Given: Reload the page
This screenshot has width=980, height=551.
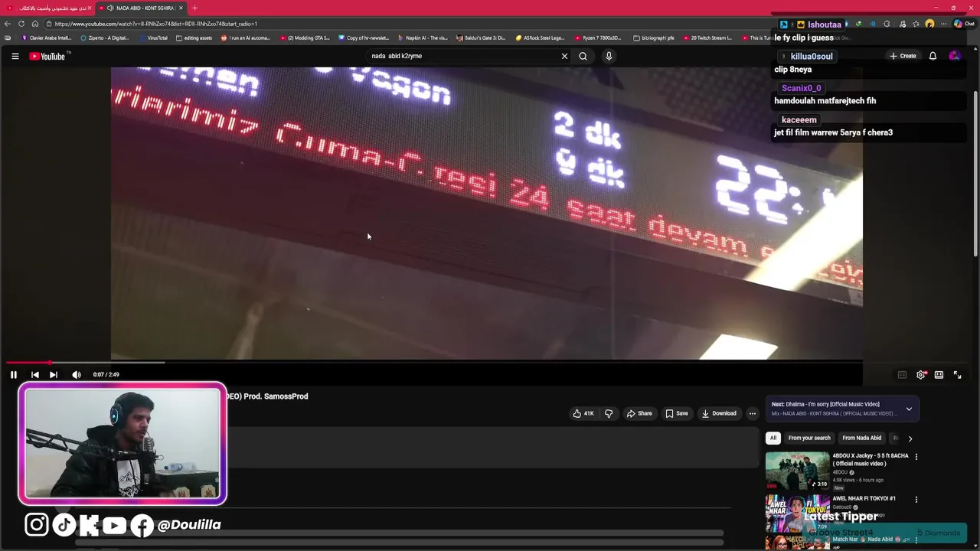Looking at the screenshot, I should click(21, 24).
